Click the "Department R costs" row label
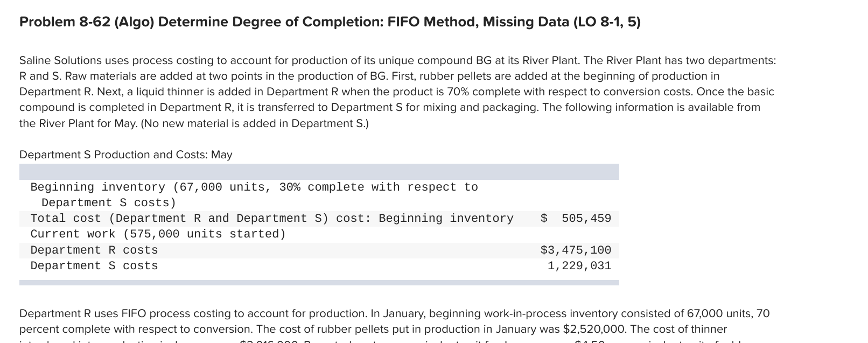 click(x=94, y=250)
